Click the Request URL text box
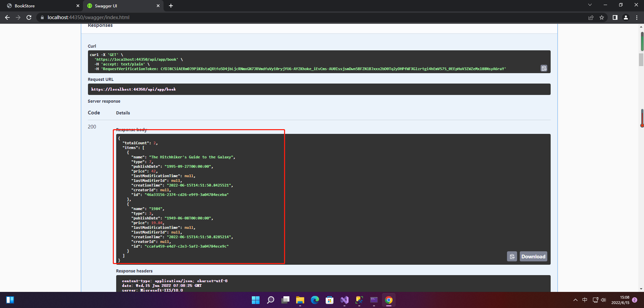Screen dimensions: 644x308 point(319,89)
